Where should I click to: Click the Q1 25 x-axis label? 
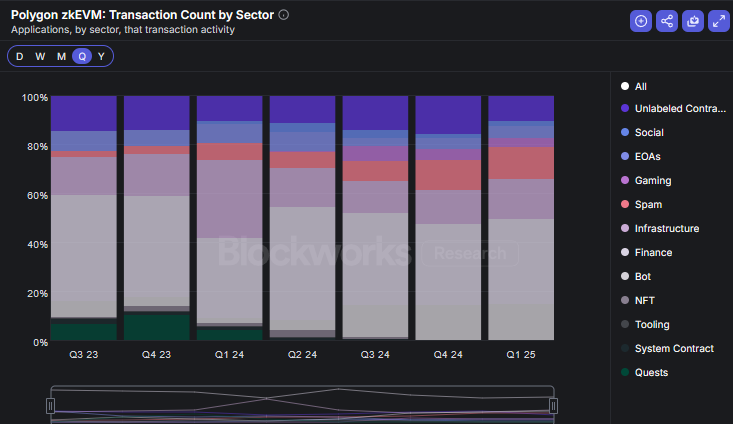click(521, 355)
